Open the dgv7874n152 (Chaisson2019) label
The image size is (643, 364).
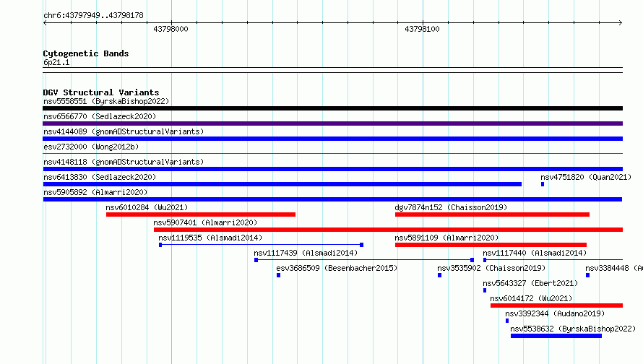click(x=451, y=207)
